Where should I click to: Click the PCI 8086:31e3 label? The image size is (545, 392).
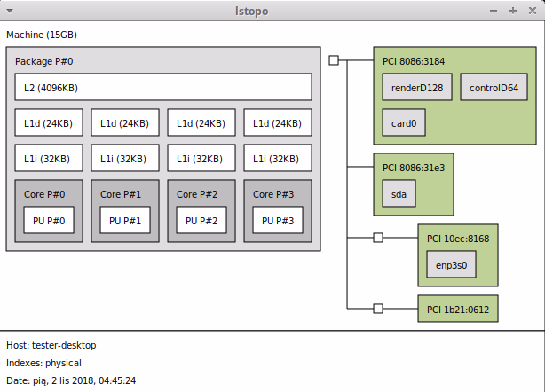(x=414, y=167)
